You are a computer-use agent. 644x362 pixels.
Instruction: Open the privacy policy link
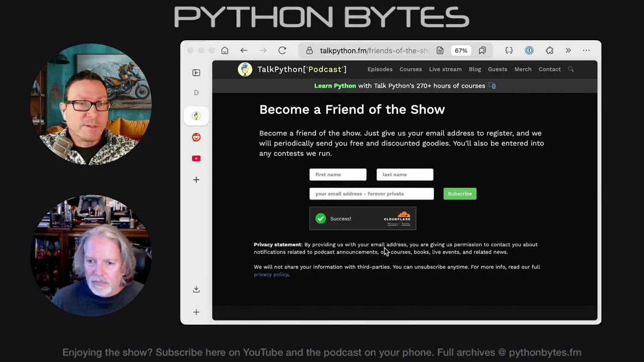[x=271, y=275]
